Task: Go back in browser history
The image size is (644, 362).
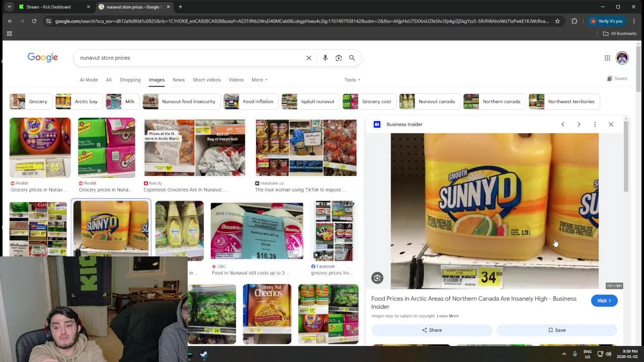Action: [x=10, y=21]
